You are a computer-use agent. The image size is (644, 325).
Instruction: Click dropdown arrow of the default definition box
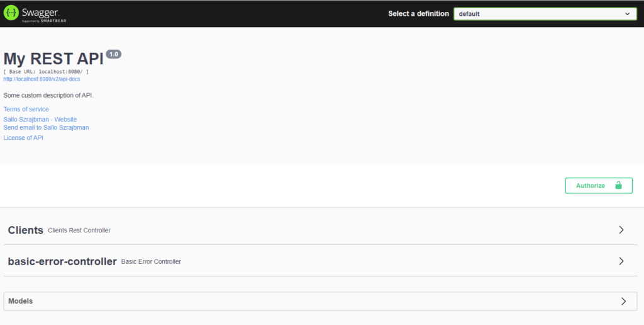[x=628, y=14]
